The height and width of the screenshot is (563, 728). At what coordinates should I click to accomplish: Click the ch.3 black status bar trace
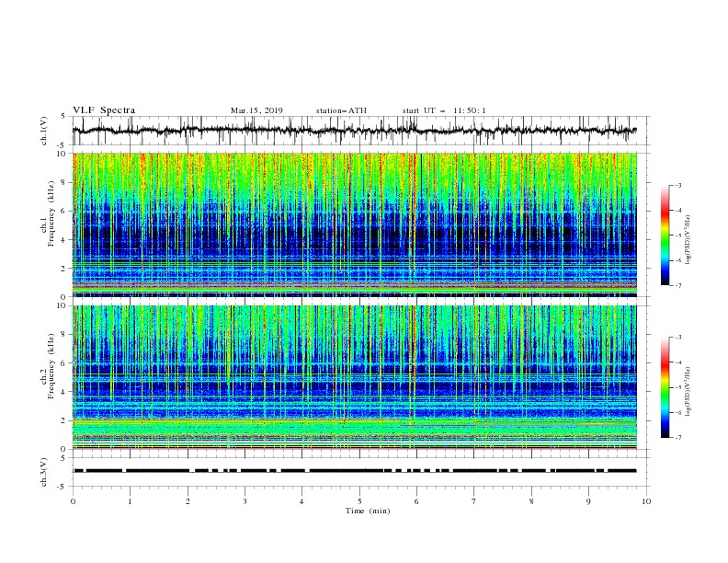point(354,471)
